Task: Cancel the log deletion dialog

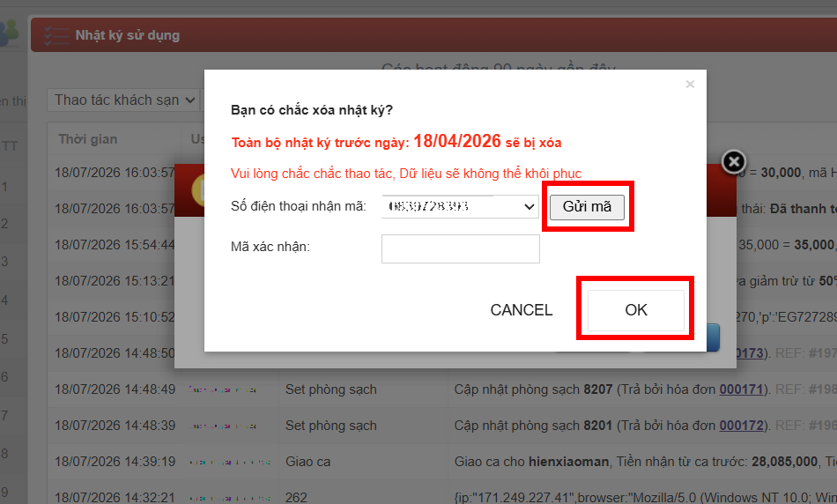Action: [x=521, y=310]
